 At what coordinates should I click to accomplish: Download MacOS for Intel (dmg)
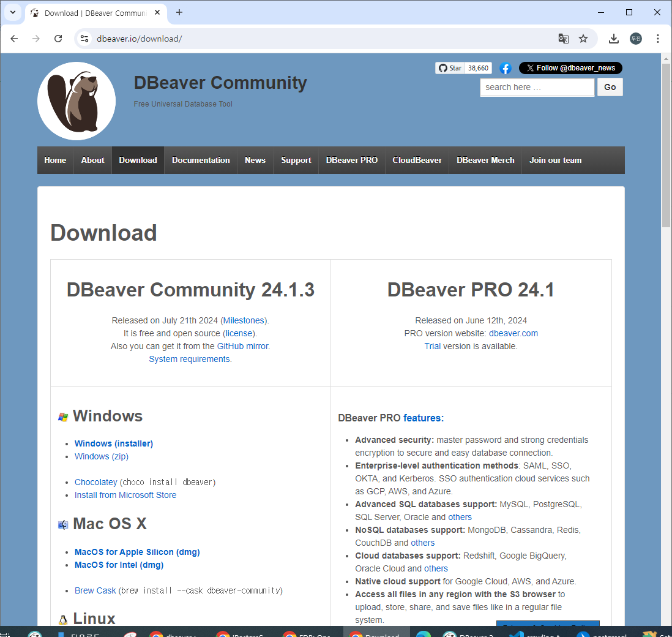tap(119, 565)
